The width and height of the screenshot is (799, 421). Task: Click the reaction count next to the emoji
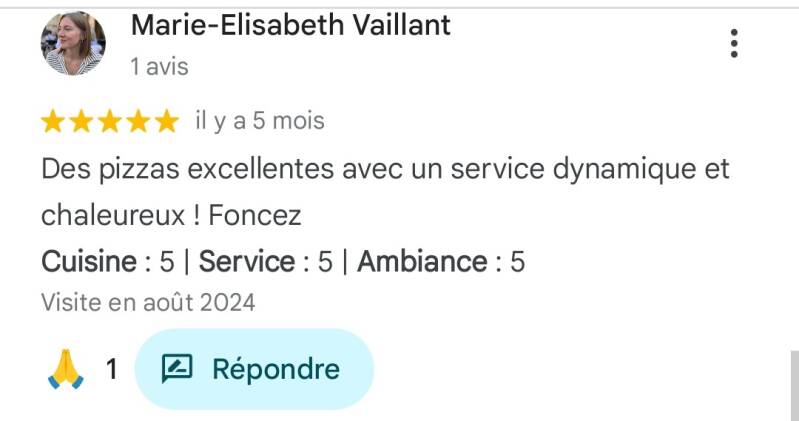[x=112, y=370]
